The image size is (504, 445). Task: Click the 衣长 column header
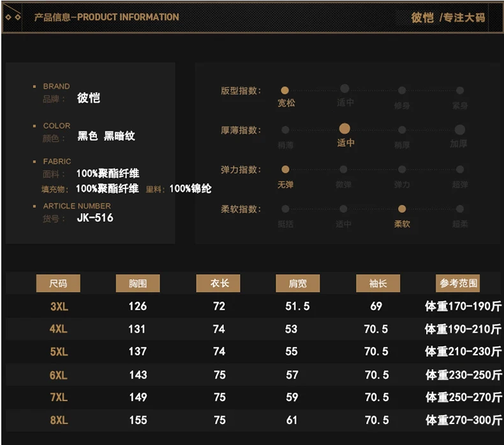[x=218, y=283]
